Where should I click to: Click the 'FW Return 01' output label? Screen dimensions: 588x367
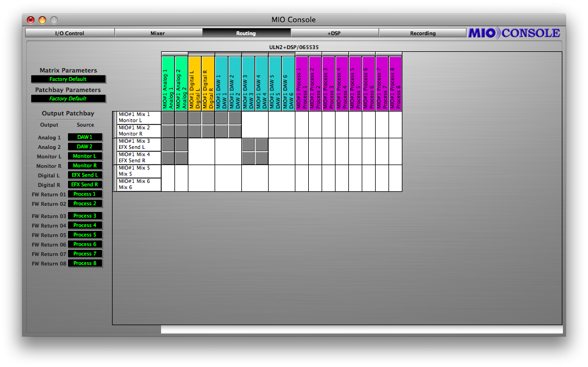tap(48, 195)
